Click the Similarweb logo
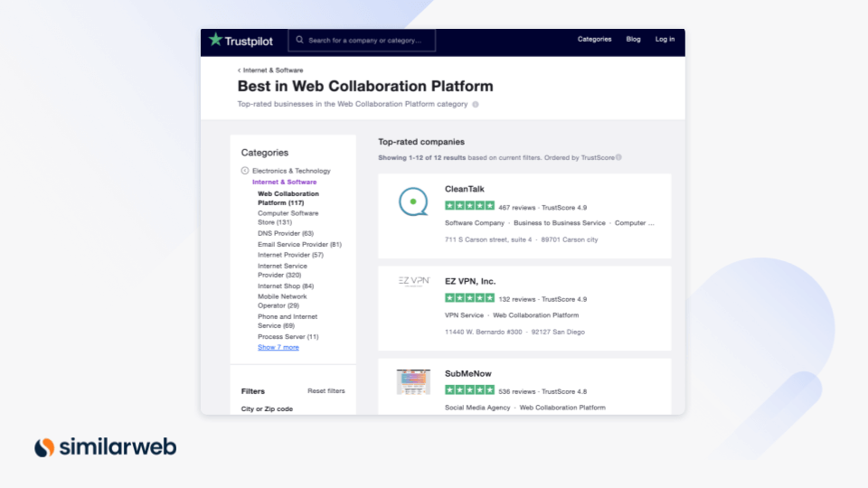The height and width of the screenshot is (488, 868). pyautogui.click(x=105, y=447)
